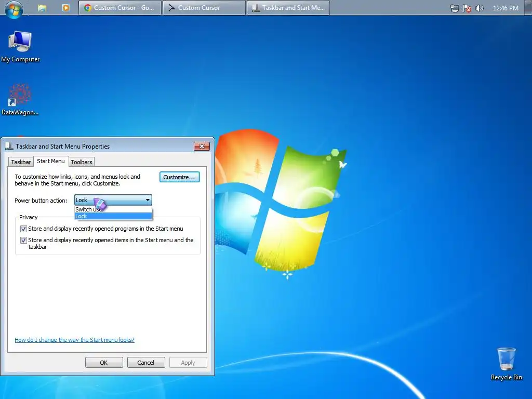Choose Lock in the dropdown list
This screenshot has height=399, width=532.
[x=113, y=216]
